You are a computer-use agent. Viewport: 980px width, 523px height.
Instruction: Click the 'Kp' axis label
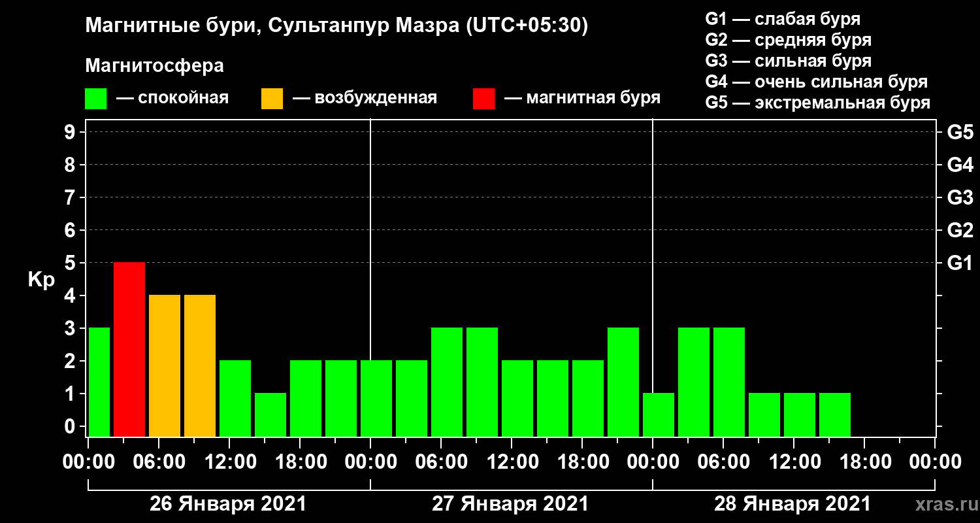click(41, 280)
